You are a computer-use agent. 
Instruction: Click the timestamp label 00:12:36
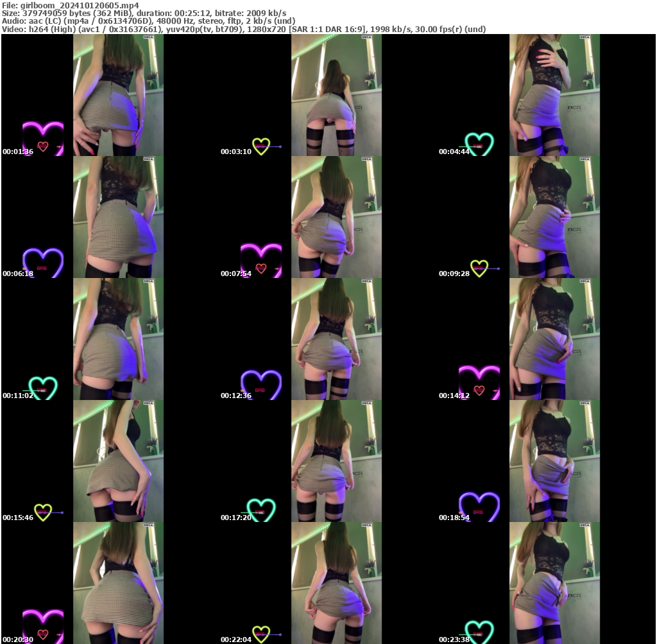click(x=235, y=396)
